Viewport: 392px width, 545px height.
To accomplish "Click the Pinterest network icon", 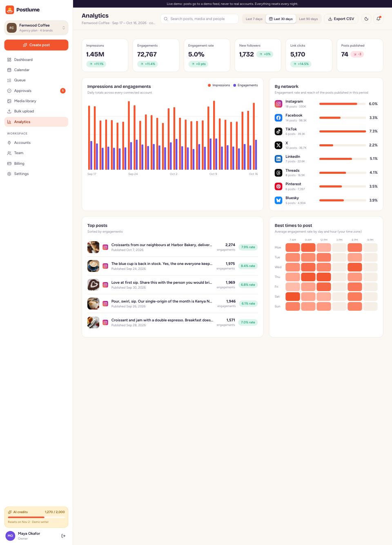I will coord(278,186).
